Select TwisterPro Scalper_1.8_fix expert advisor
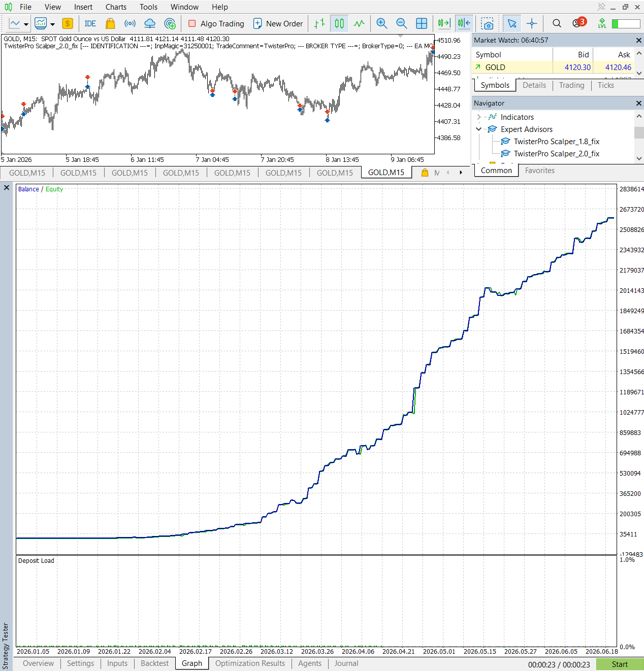This screenshot has width=644, height=671. coord(556,142)
